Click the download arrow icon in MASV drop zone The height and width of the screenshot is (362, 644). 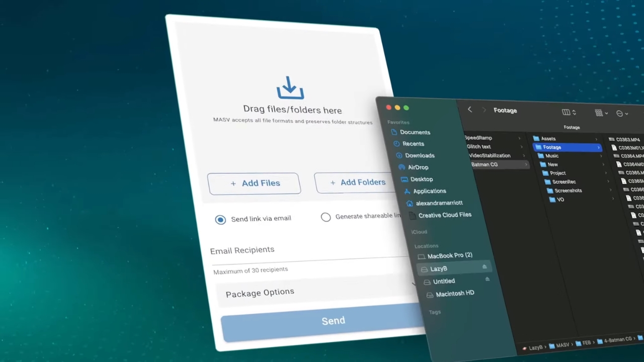290,88
